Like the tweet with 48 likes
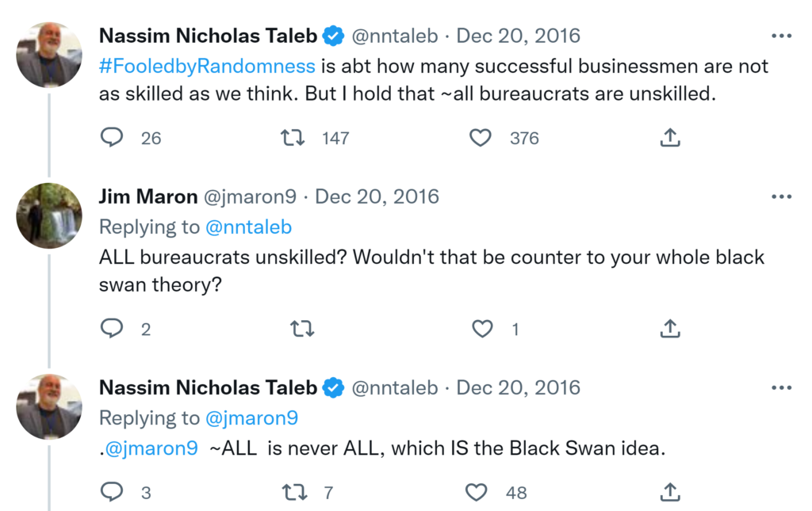 477,493
